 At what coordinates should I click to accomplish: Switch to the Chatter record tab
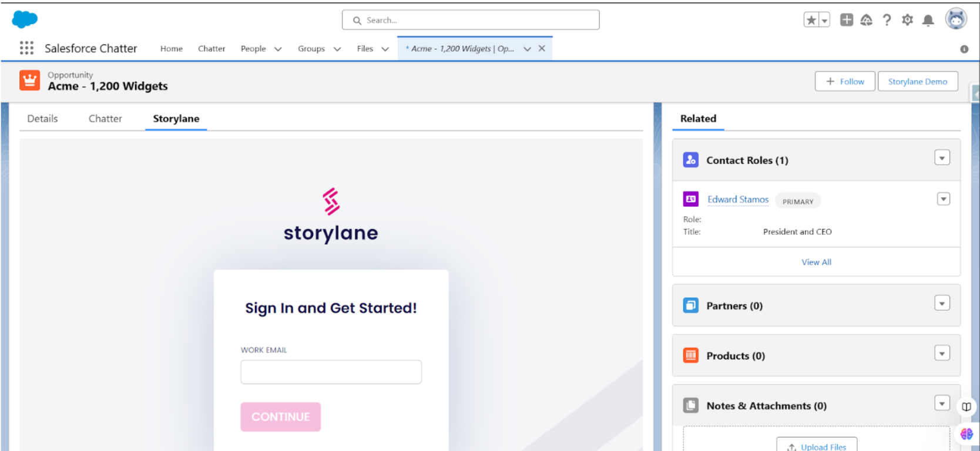[x=105, y=119]
